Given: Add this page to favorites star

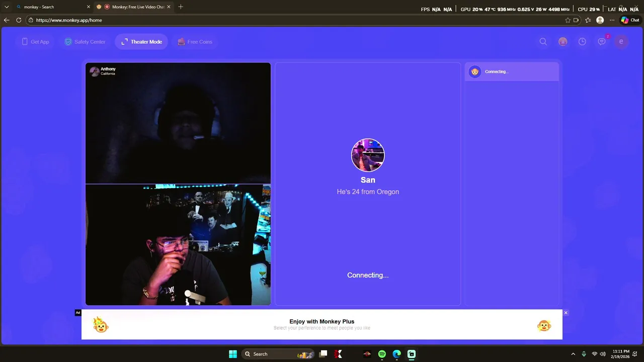Looking at the screenshot, I should coord(568,20).
